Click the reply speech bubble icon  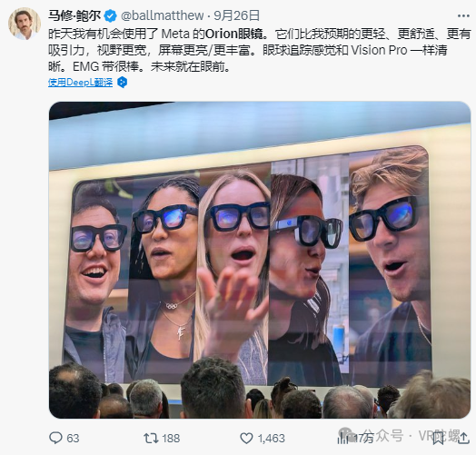coord(55,438)
